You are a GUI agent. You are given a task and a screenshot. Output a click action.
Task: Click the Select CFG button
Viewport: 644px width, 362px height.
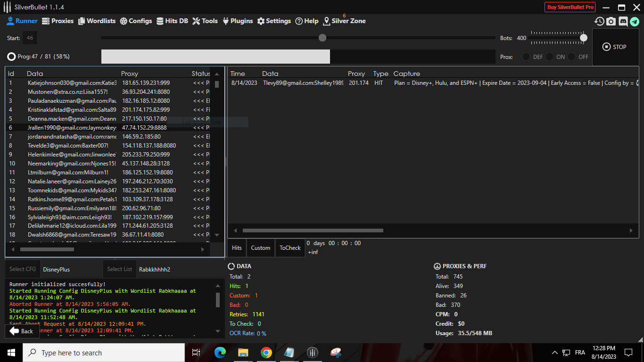pyautogui.click(x=23, y=269)
